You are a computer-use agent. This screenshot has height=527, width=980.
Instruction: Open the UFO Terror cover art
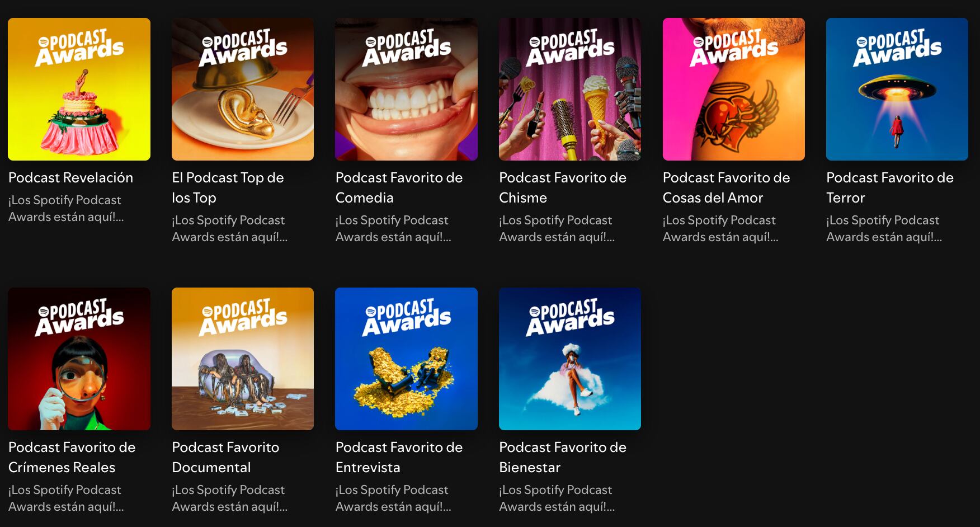[x=897, y=89]
